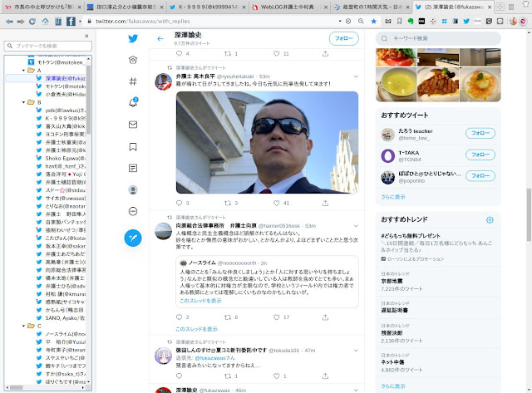The image size is (532, 393).
Task: Click the bookmarks panel horizontal scrollbar
Action: pos(16,387)
